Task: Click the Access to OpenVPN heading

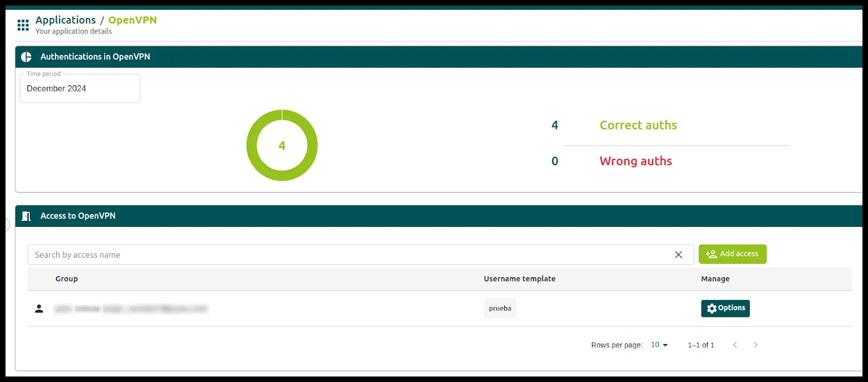Action: click(x=78, y=216)
